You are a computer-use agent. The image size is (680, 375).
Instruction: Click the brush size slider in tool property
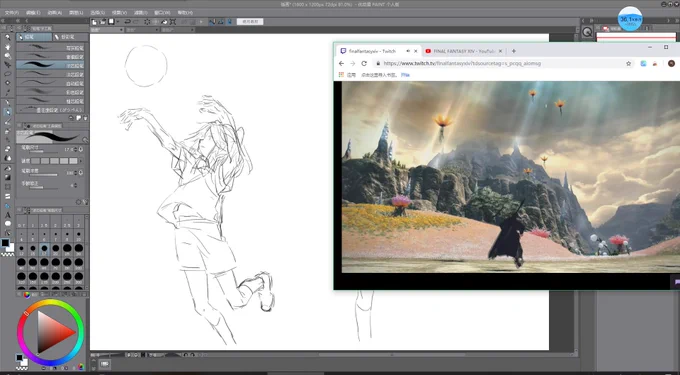tap(42, 152)
